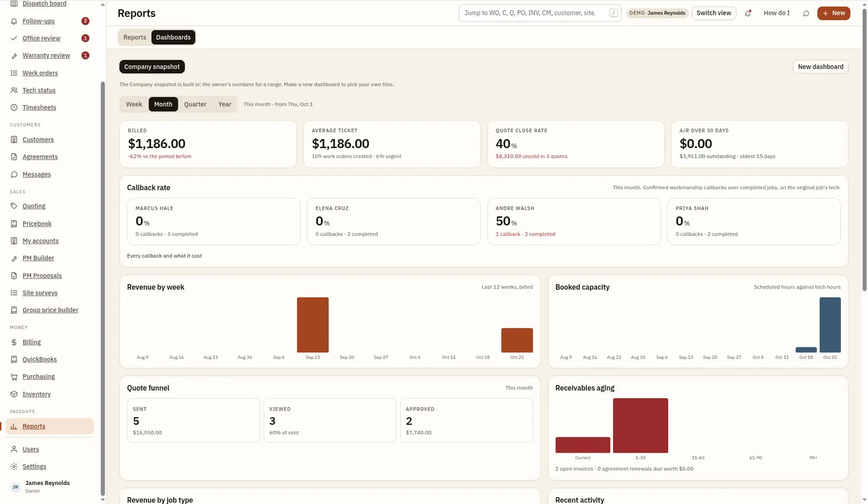The image size is (868, 504).
Task: Click the sidebar vertical scrollbar
Action: [x=102, y=288]
